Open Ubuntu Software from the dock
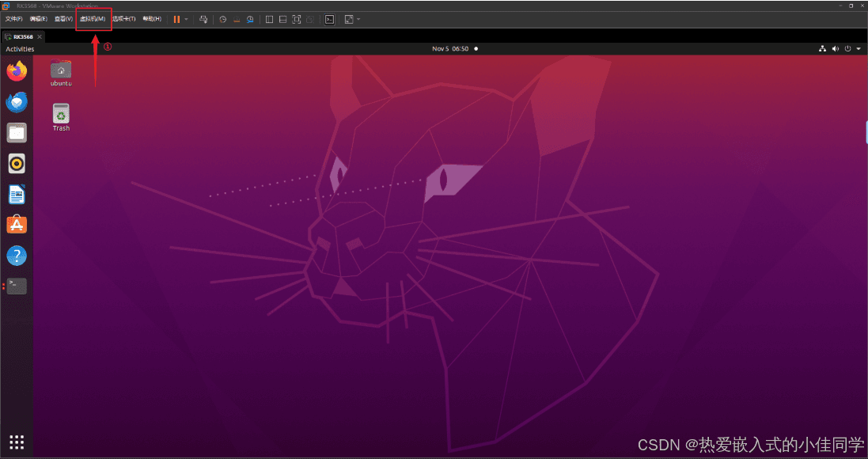 click(x=17, y=225)
